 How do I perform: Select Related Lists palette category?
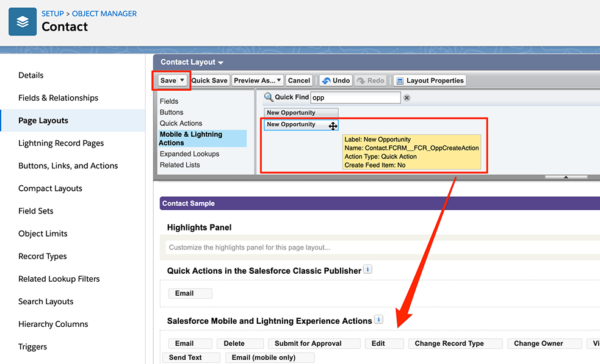(x=179, y=165)
